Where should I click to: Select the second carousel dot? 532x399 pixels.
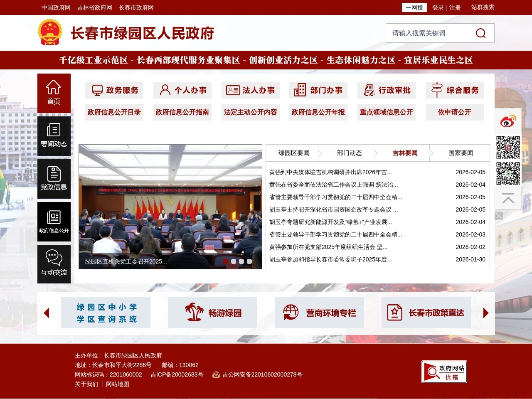[x=234, y=261]
